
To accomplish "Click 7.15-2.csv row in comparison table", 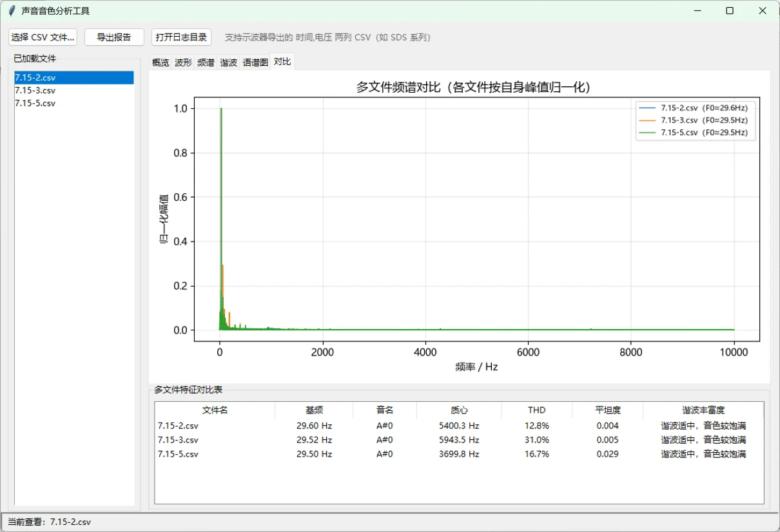I will point(459,426).
